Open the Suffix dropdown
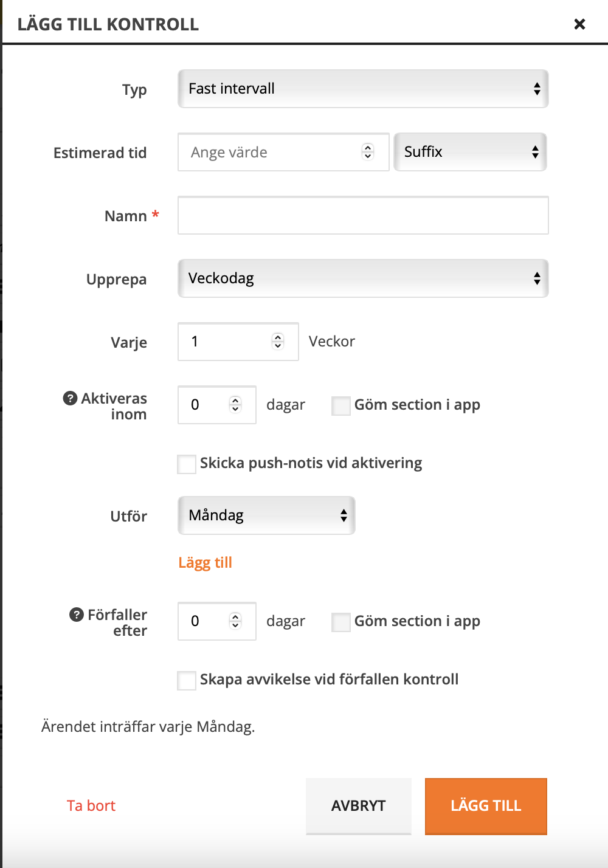The height and width of the screenshot is (868, 608). click(470, 152)
